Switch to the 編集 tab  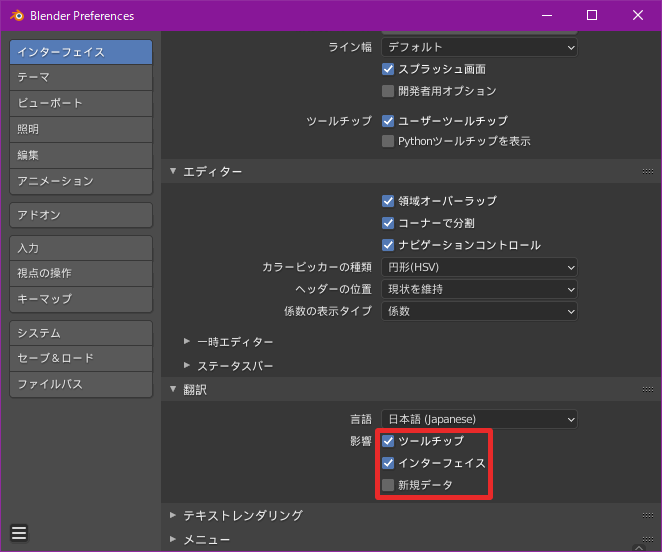pyautogui.click(x=81, y=155)
